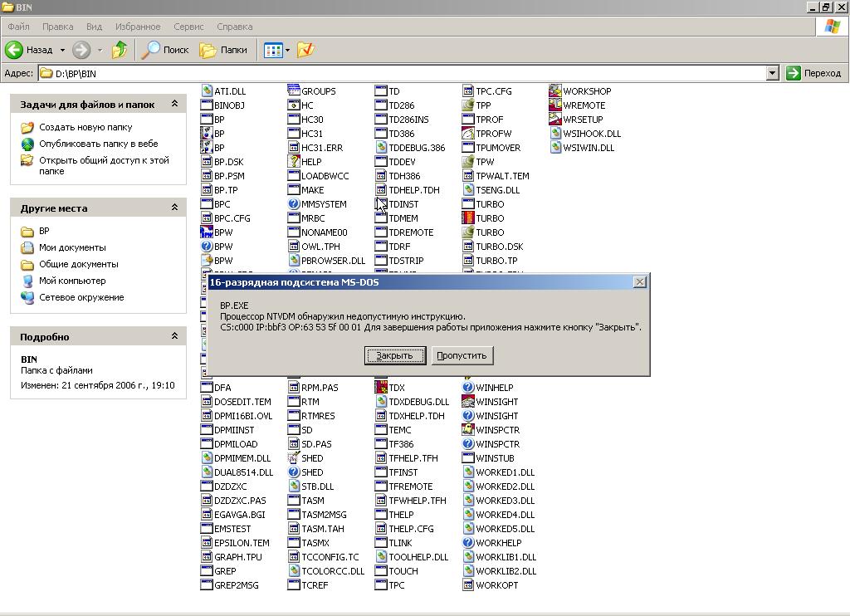850x616 pixels.
Task: Select the TPROFW file icon
Action: coord(468,134)
